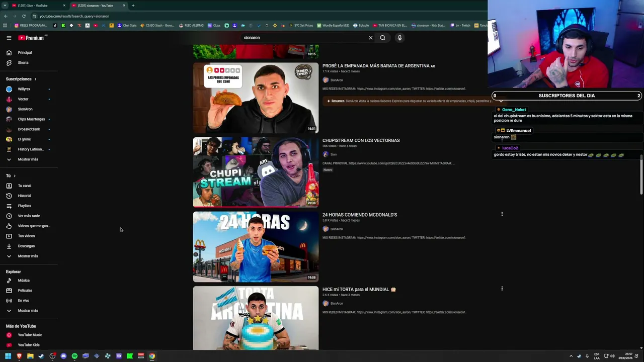Go to the YouTube Premium home logo

coord(31,38)
